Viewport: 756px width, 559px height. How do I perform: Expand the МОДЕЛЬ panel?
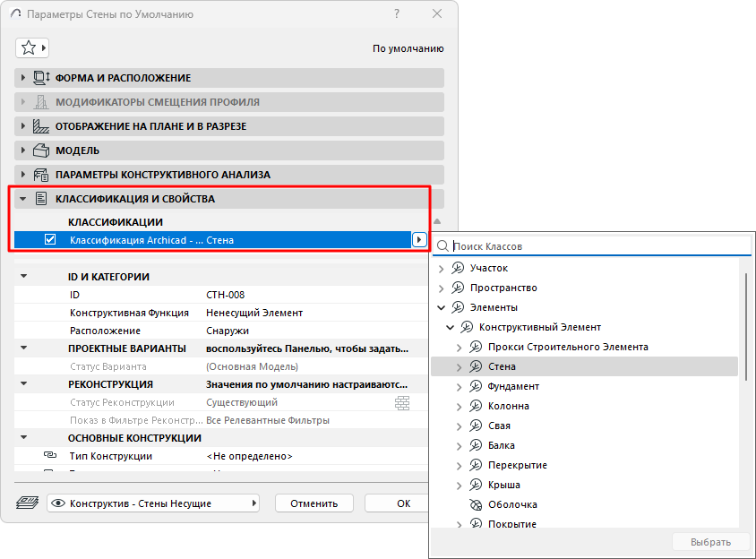[22, 150]
